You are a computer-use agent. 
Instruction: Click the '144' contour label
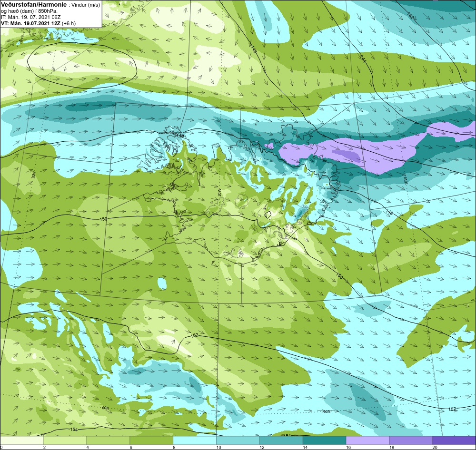pyautogui.click(x=363, y=59)
